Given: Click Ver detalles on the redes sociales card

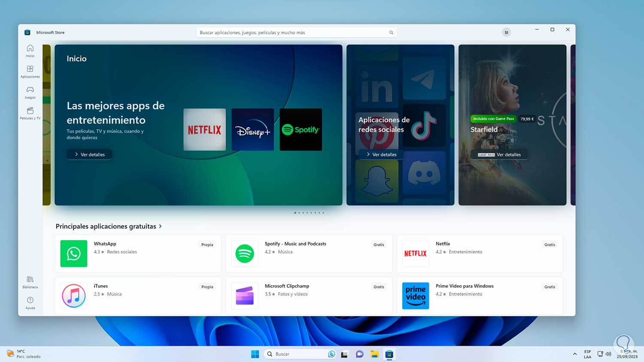Looking at the screenshot, I should tap(381, 154).
